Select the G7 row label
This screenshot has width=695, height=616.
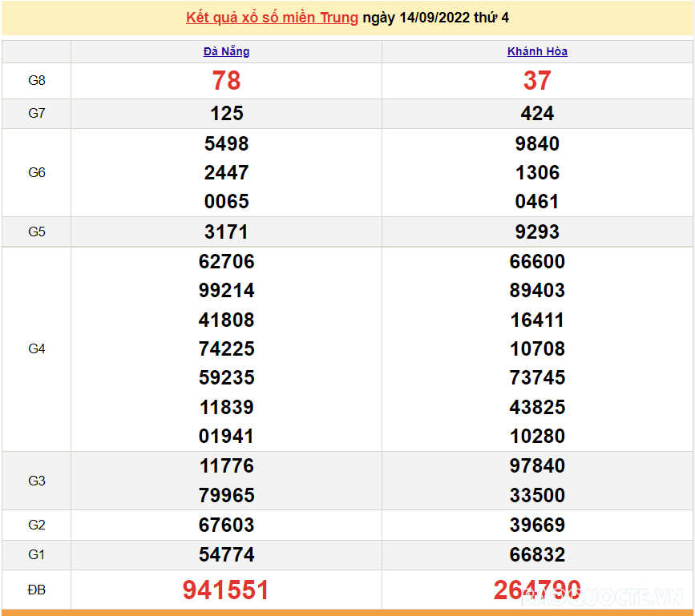(x=36, y=113)
